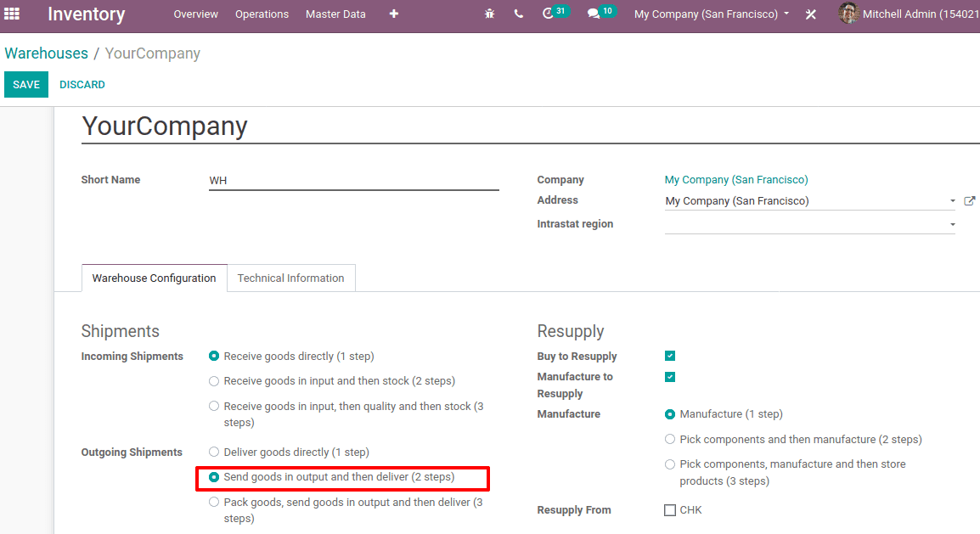Expand the Address dropdown arrow
The image size is (980, 534).
[953, 200]
